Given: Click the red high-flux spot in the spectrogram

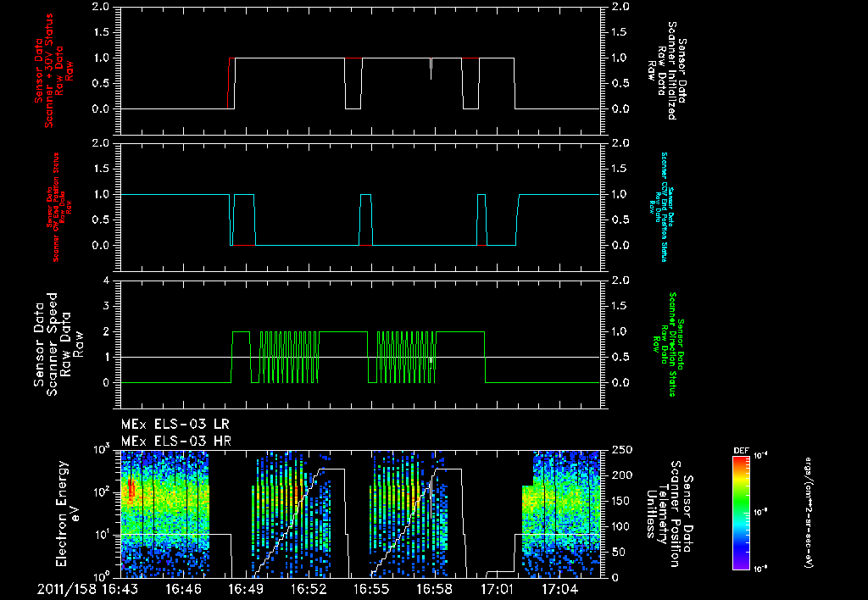Looking at the screenshot, I should (x=131, y=491).
